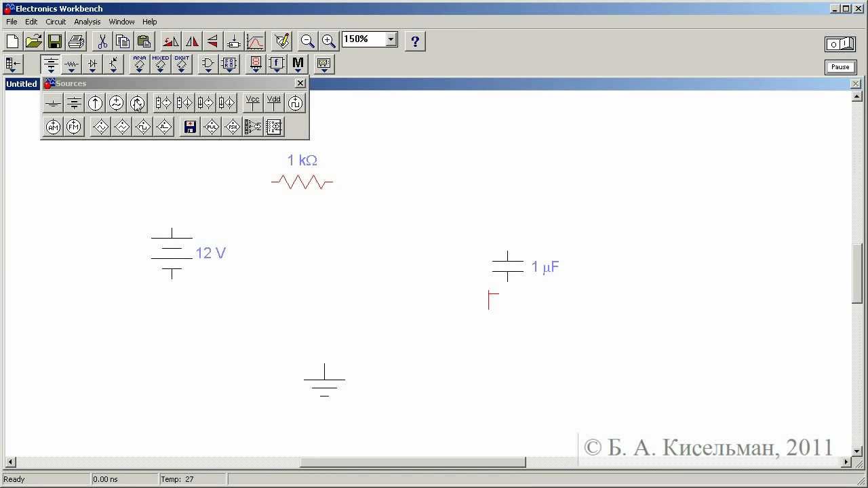This screenshot has height=488, width=868.
Task: Select the 1 µF capacitor on the canvas
Action: tap(507, 266)
